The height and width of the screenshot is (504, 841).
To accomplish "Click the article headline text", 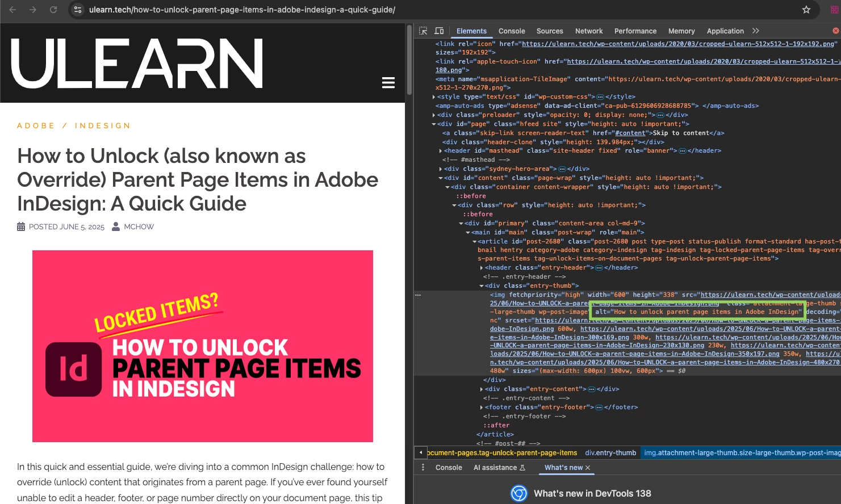I will 198,180.
